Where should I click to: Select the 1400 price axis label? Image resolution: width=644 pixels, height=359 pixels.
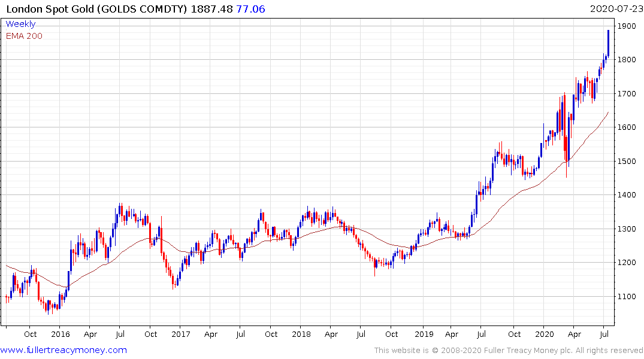627,195
